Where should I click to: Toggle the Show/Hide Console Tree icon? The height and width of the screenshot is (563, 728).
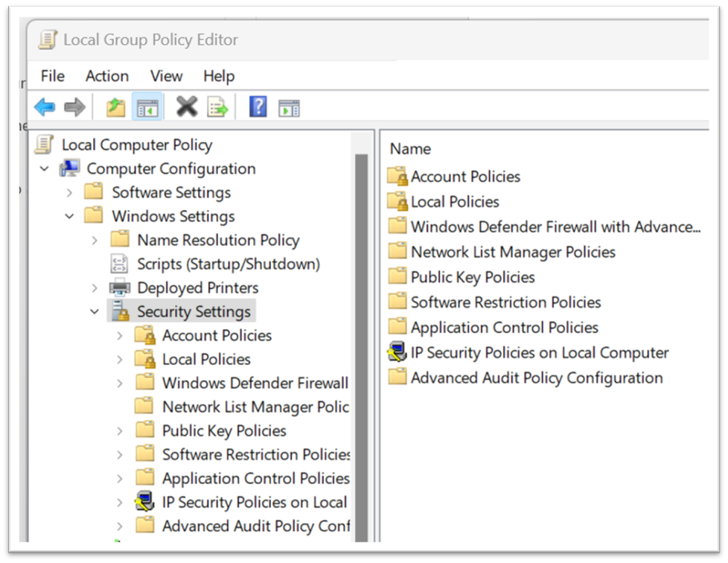pyautogui.click(x=147, y=106)
